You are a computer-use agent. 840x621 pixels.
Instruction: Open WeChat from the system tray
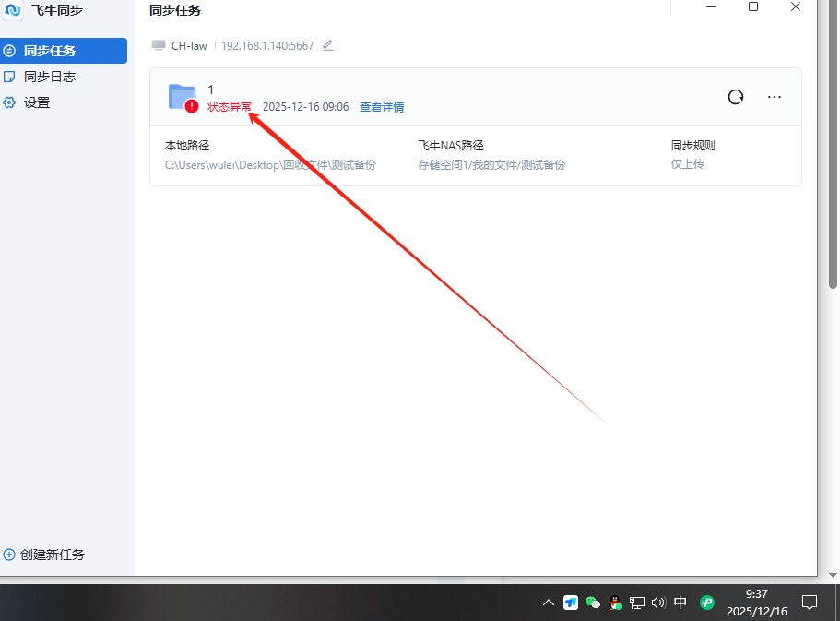point(593,603)
